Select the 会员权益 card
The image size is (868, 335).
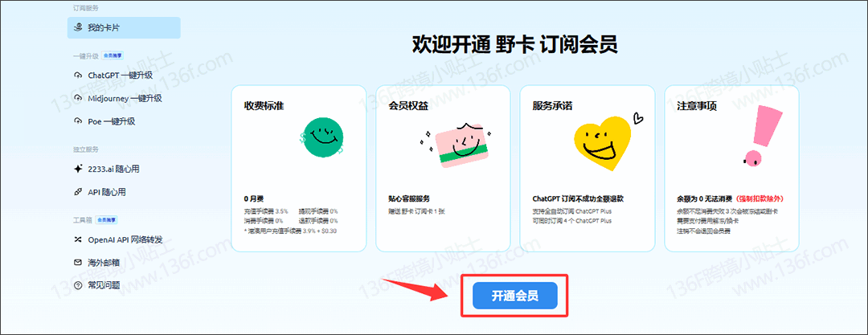[x=443, y=169]
